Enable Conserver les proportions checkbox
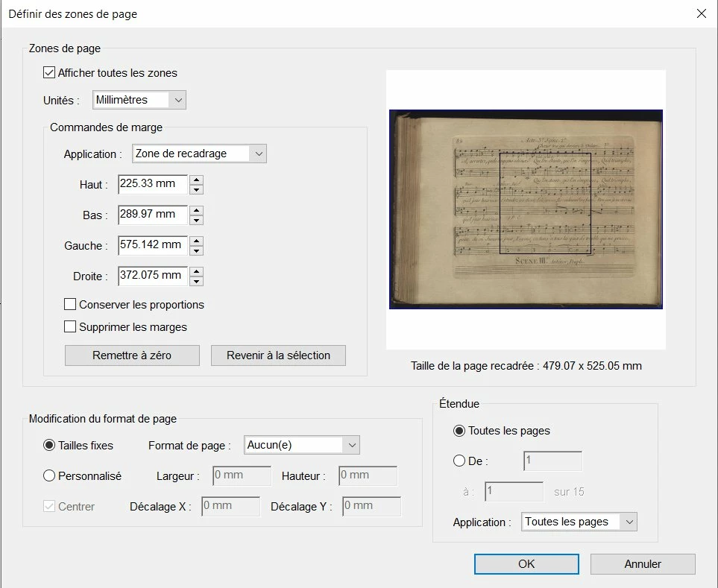 click(x=70, y=304)
